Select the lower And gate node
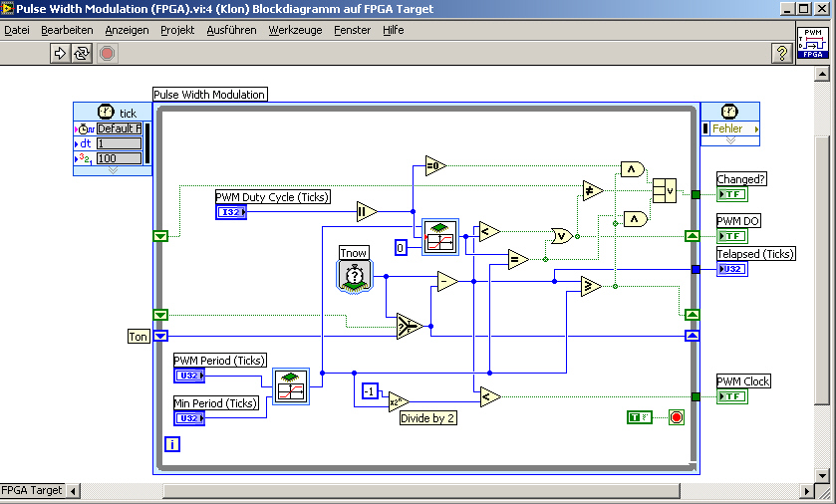836x504 pixels. click(x=636, y=219)
